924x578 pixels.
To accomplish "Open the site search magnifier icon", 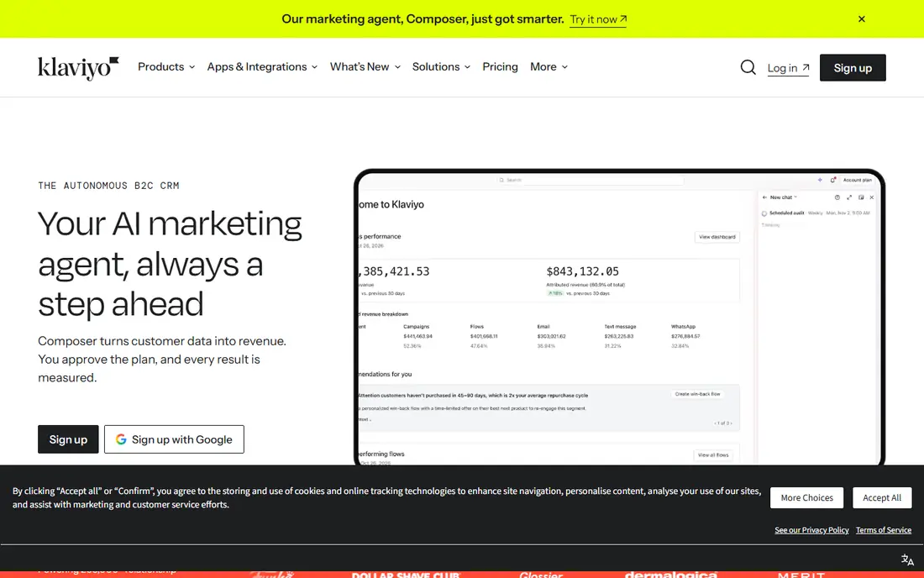I will point(748,67).
